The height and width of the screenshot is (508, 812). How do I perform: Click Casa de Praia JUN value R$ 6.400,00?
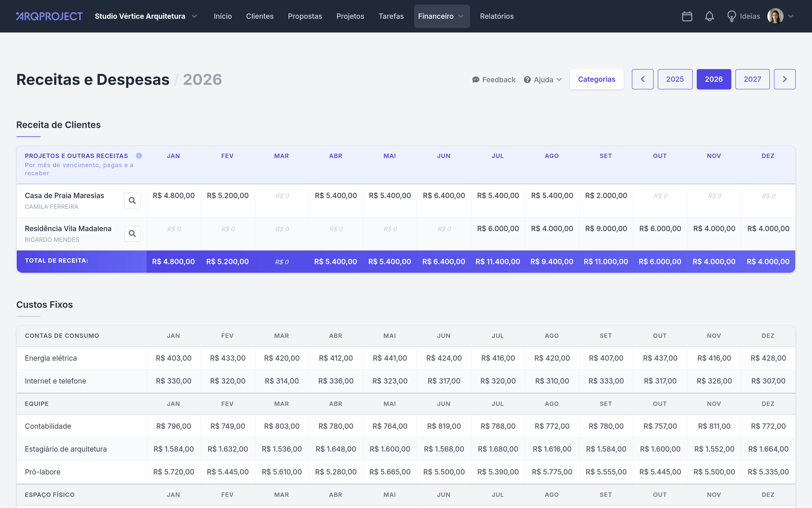[444, 196]
